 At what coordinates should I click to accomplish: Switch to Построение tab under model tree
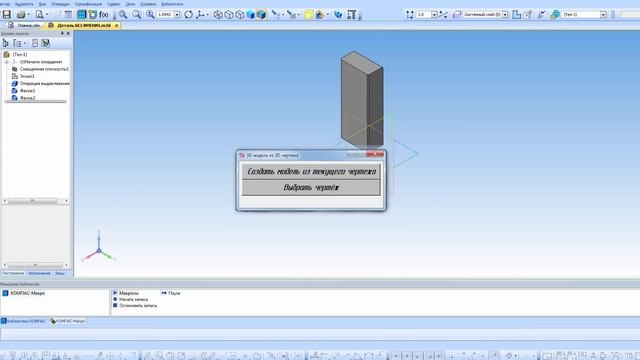13,273
